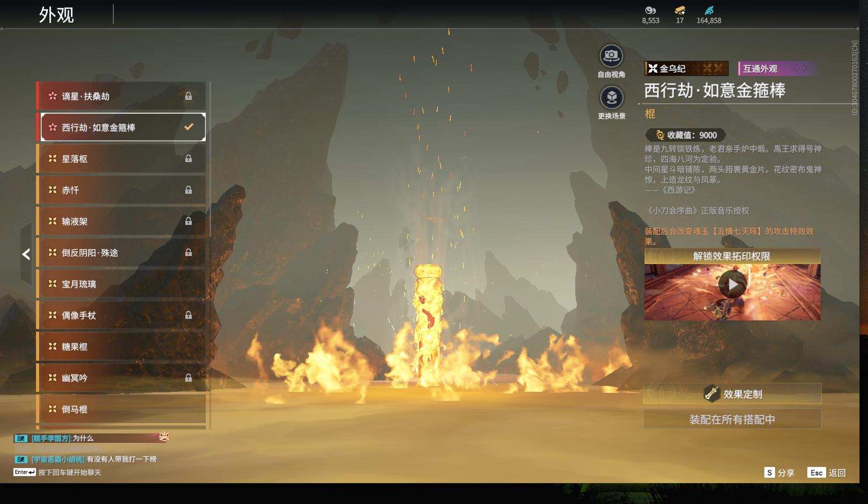The height and width of the screenshot is (504, 868).
Task: Click the chat channel icon beside 糯手李圆方
Action: pyautogui.click(x=20, y=439)
